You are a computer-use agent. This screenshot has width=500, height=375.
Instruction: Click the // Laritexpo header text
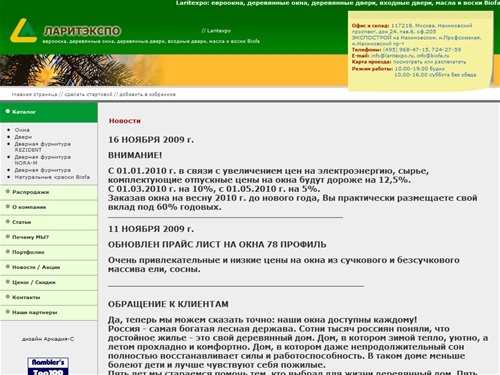coord(216,31)
